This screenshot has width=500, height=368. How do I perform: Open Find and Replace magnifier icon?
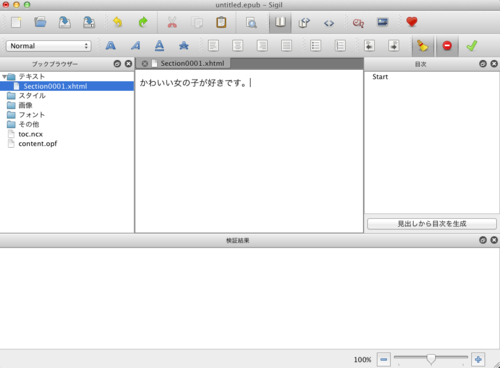click(251, 23)
